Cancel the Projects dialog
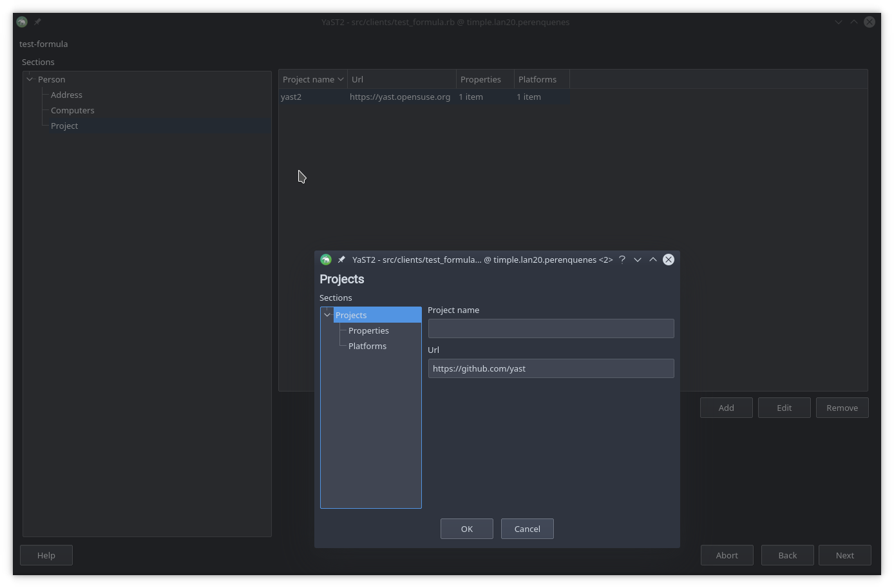 pos(527,529)
